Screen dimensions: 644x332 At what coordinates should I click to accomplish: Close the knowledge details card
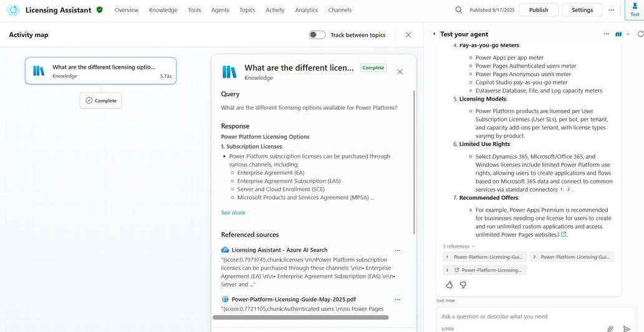tap(400, 72)
